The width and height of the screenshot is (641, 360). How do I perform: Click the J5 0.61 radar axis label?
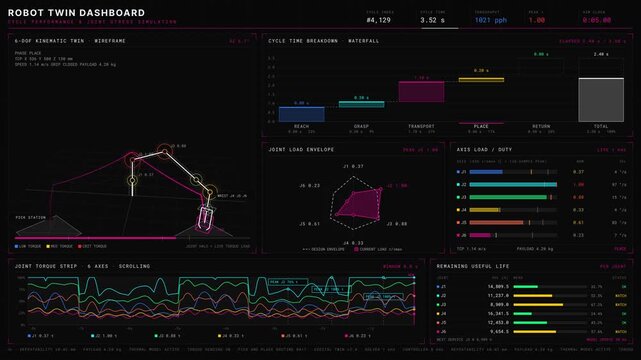(x=309, y=224)
